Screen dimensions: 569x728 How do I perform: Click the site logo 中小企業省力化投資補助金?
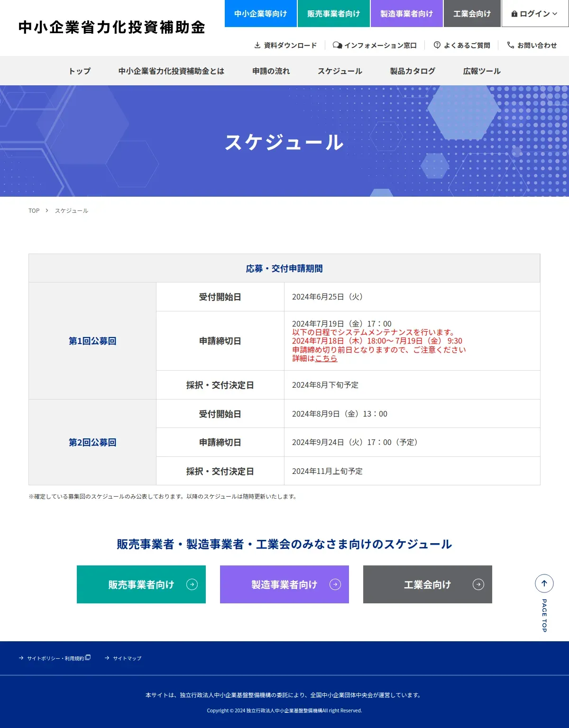[x=112, y=27]
